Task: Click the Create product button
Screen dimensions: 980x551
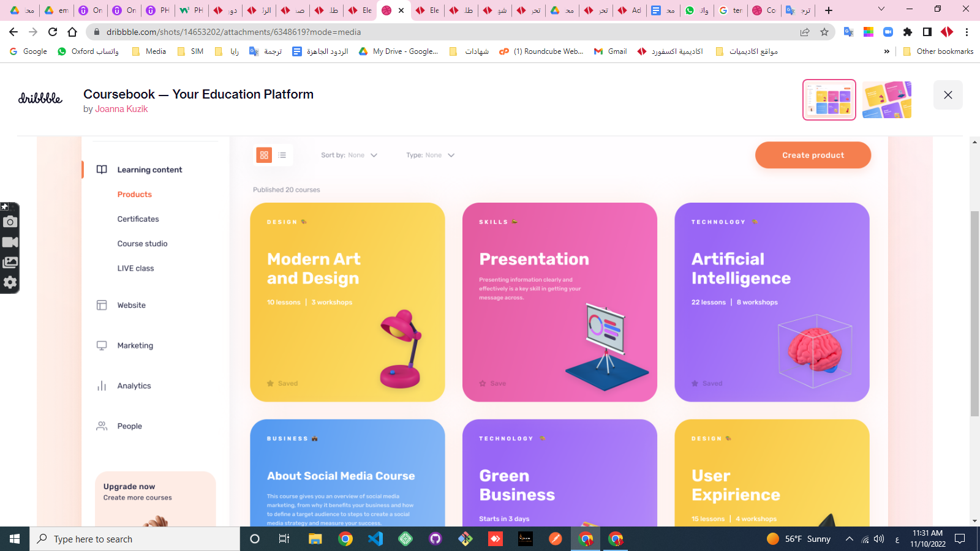Action: tap(813, 156)
